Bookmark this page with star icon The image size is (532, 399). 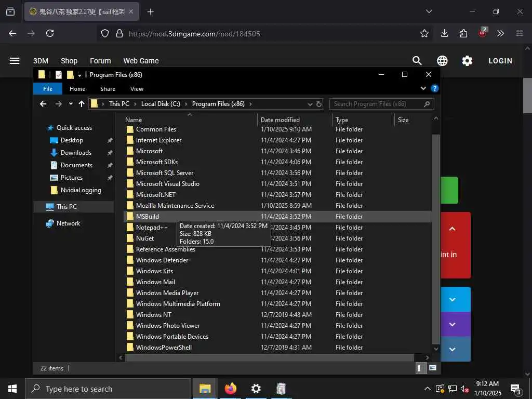tap(424, 33)
